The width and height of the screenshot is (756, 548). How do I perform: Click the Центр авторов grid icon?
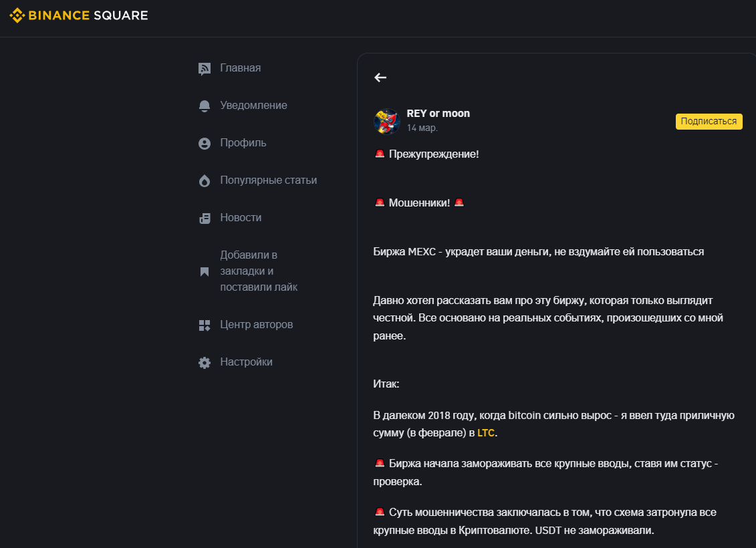(x=205, y=325)
